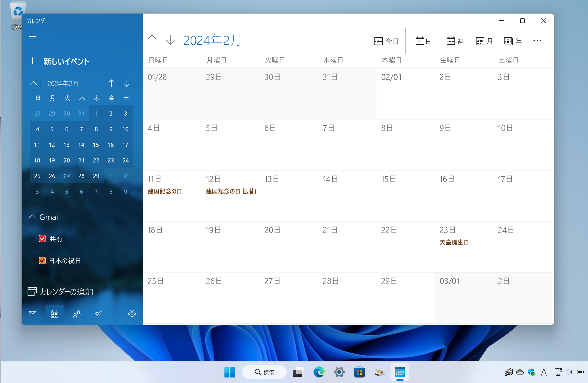Open calendar settings gear icon
588x383 pixels.
click(132, 314)
